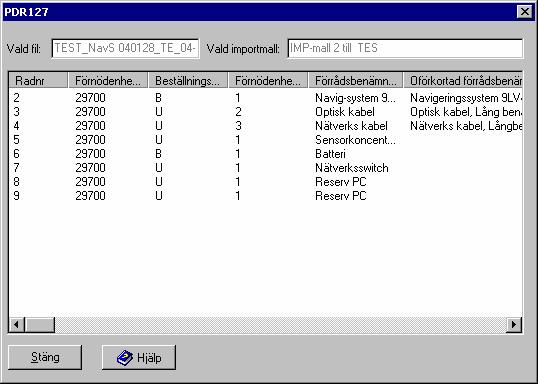The width and height of the screenshot is (538, 384).
Task: Click the 'Nätverksswitch' cell
Action: (352, 168)
